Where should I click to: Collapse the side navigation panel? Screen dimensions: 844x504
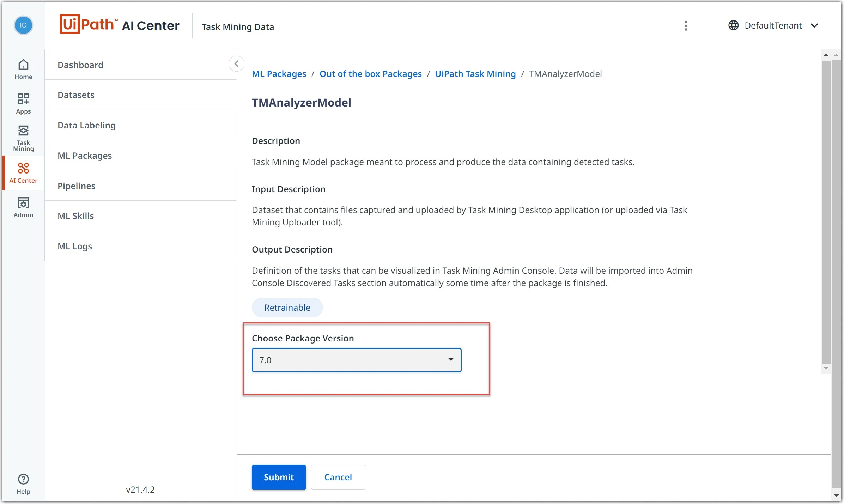[x=236, y=64]
